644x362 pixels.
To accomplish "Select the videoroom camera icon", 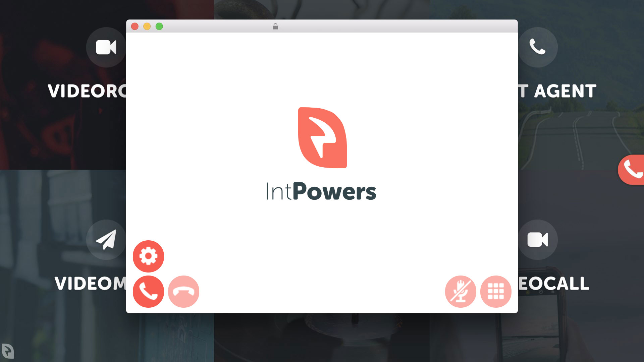I will (x=106, y=47).
